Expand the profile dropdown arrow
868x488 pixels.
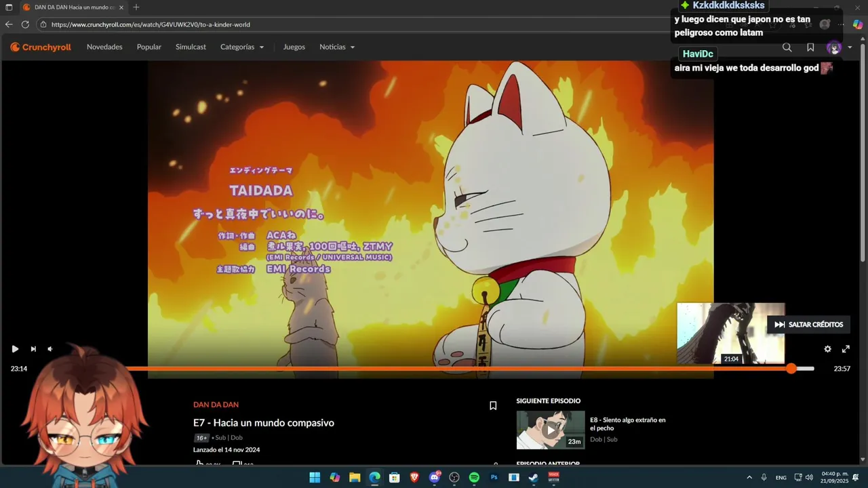[850, 47]
